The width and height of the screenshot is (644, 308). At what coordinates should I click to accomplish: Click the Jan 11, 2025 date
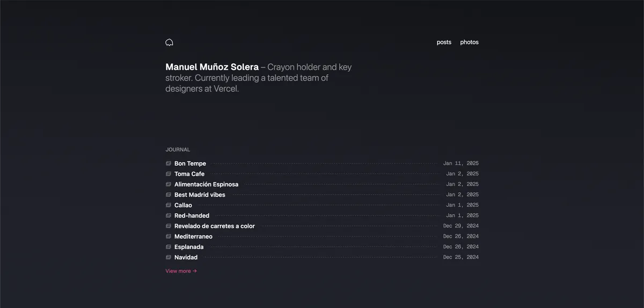click(460, 164)
